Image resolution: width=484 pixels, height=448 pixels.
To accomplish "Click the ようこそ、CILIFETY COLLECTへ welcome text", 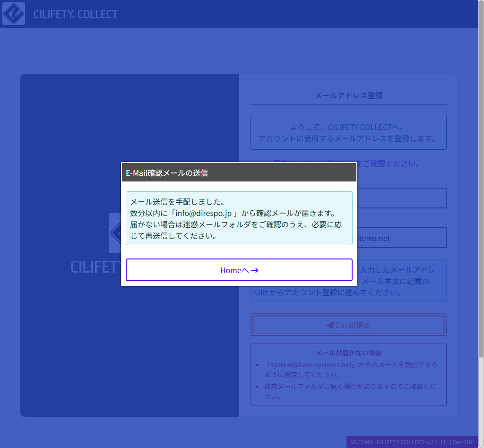I will (348, 127).
